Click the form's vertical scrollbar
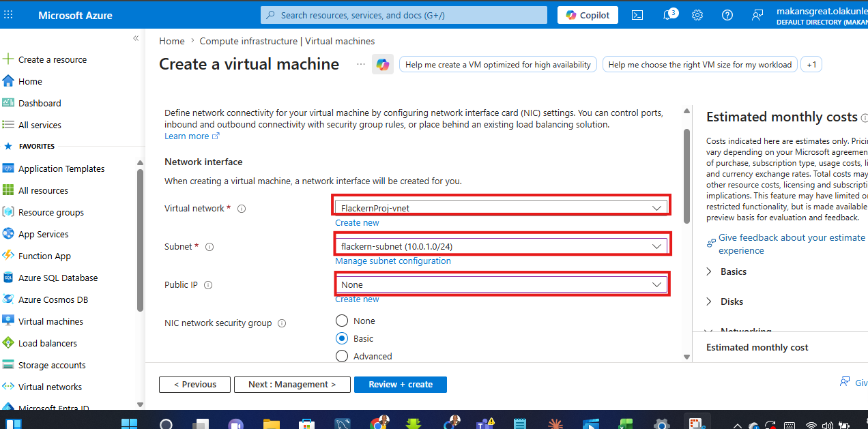Viewport: 868px width, 429px height. pos(687,176)
